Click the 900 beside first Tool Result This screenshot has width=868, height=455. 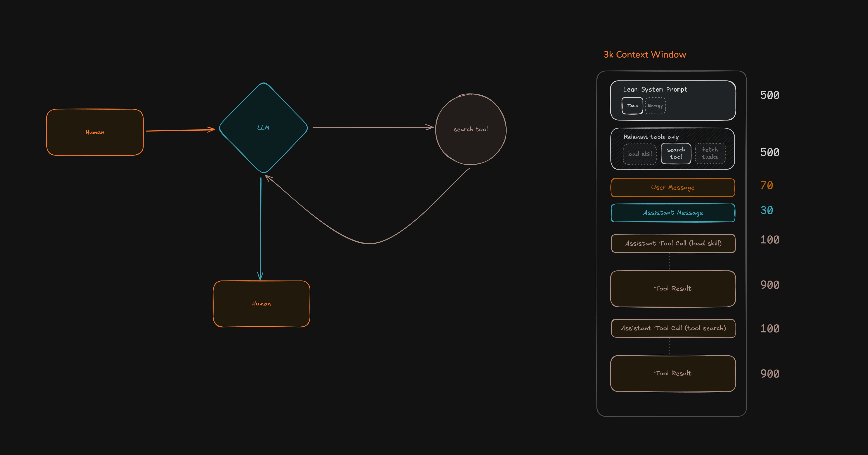tap(770, 285)
